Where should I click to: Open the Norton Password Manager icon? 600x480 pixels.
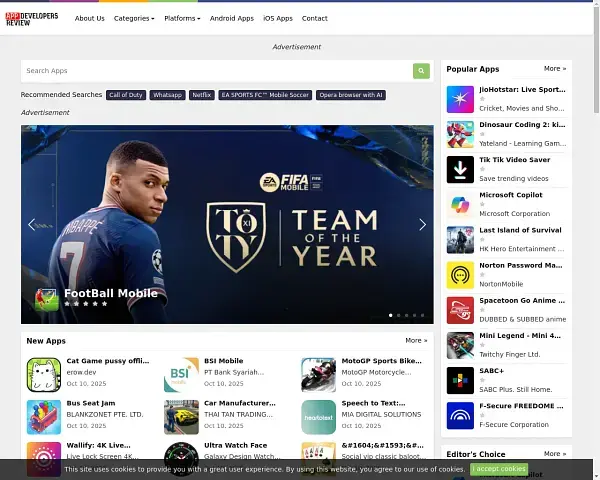pos(460,275)
